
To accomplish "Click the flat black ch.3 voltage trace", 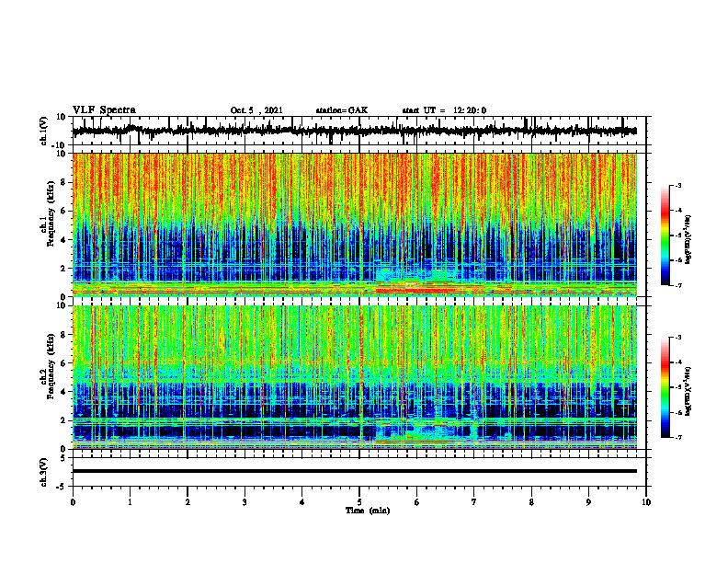I will click(x=354, y=471).
